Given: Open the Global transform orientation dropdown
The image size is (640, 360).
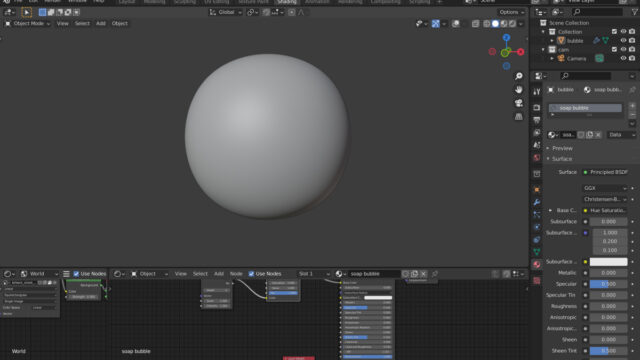Looking at the screenshot, I should pos(226,12).
